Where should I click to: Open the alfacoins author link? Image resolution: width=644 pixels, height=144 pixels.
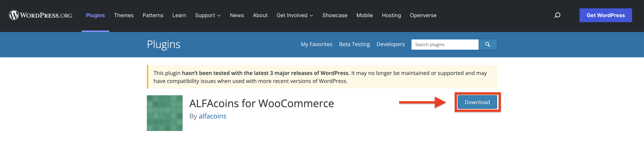tap(212, 116)
